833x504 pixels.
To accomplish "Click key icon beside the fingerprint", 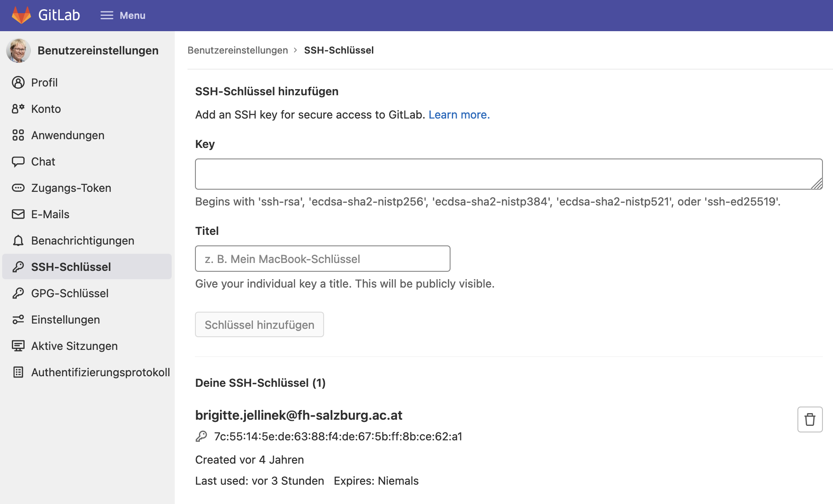I will pyautogui.click(x=201, y=436).
